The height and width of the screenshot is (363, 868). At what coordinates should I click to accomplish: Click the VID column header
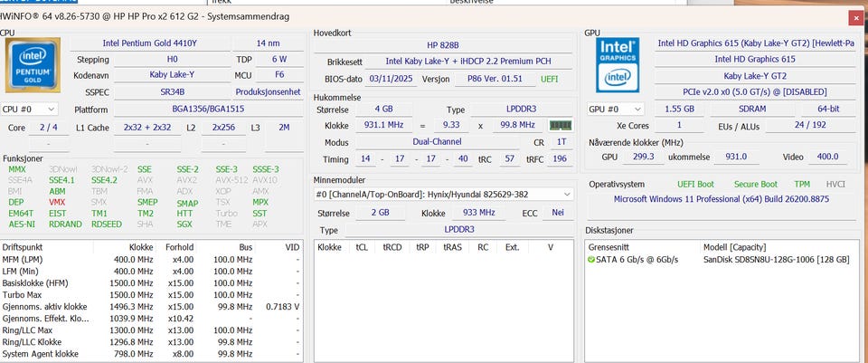tap(292, 247)
